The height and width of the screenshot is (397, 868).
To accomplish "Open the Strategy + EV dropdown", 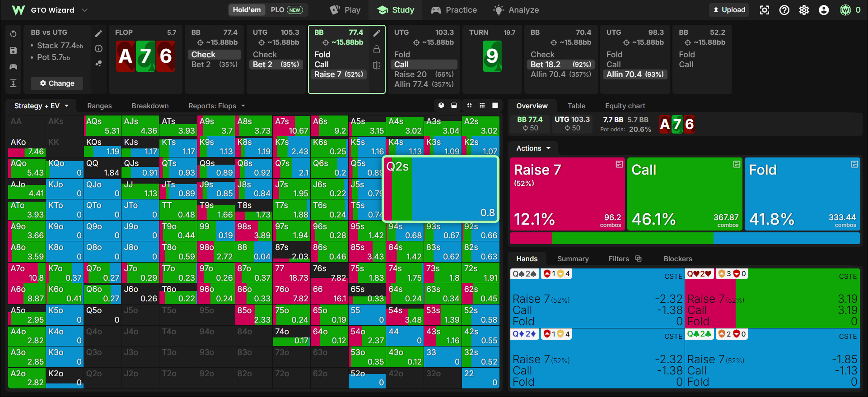I will click(41, 106).
